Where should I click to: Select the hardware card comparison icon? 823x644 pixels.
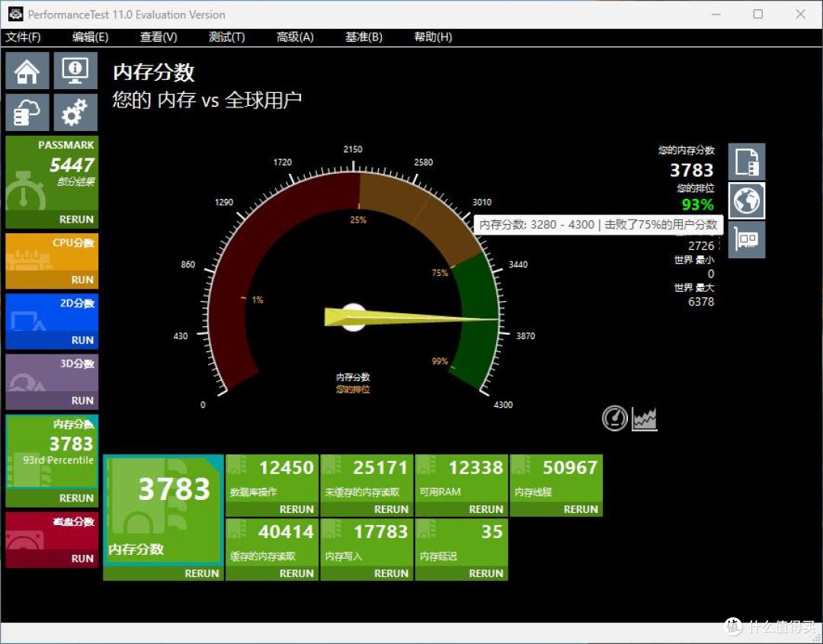coord(746,240)
